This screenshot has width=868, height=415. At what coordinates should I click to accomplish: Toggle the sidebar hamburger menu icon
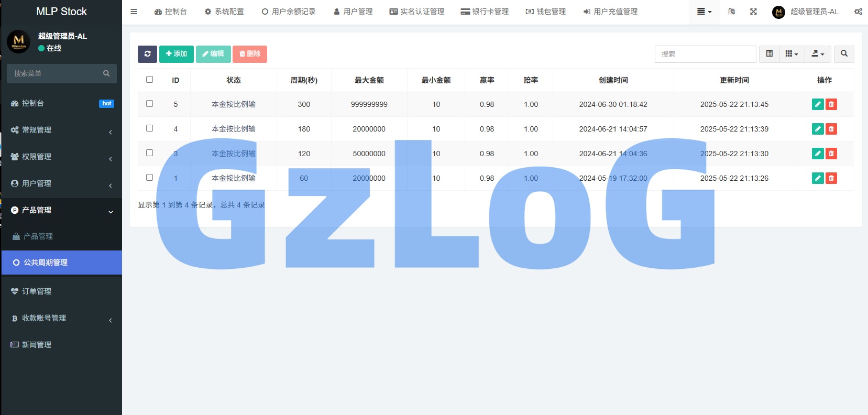134,12
